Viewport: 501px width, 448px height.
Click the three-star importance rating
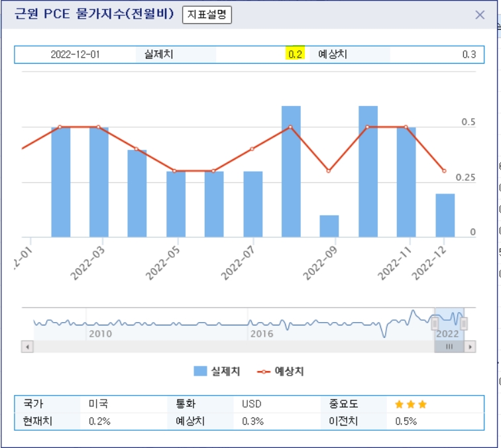411,404
